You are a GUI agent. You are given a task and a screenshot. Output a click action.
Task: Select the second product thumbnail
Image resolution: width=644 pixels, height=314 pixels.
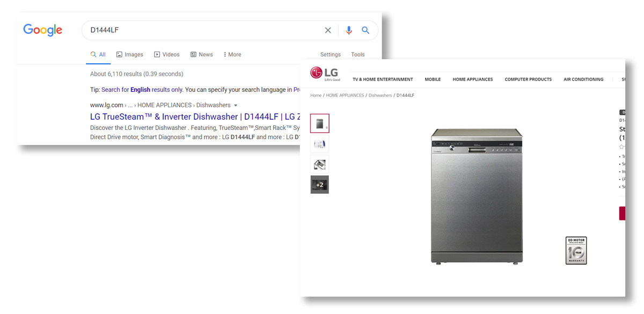(x=319, y=144)
